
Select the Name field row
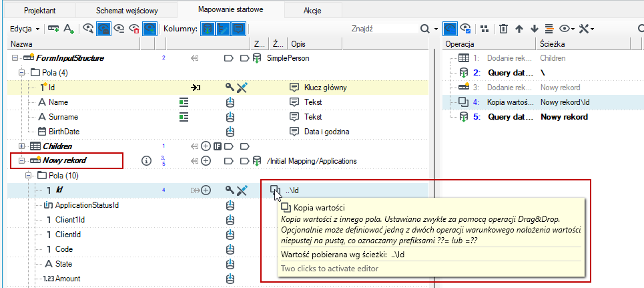coord(218,102)
